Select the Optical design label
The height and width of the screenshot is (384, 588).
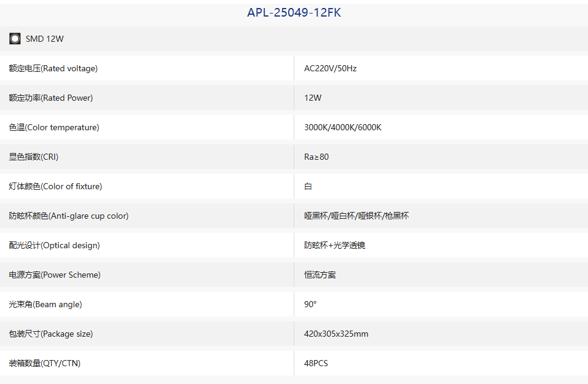54,245
